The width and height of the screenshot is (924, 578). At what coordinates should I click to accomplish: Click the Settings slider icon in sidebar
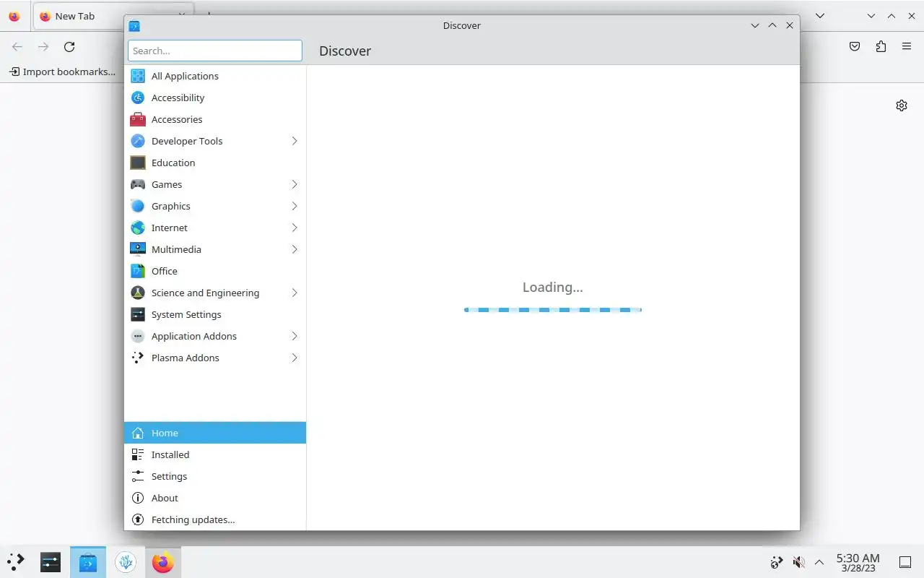pos(138,476)
